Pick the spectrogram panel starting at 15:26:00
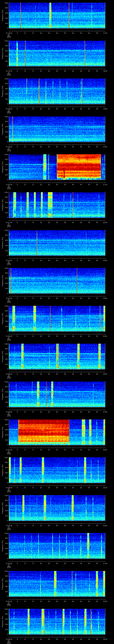114x644 pixels. click(x=57, y=394)
